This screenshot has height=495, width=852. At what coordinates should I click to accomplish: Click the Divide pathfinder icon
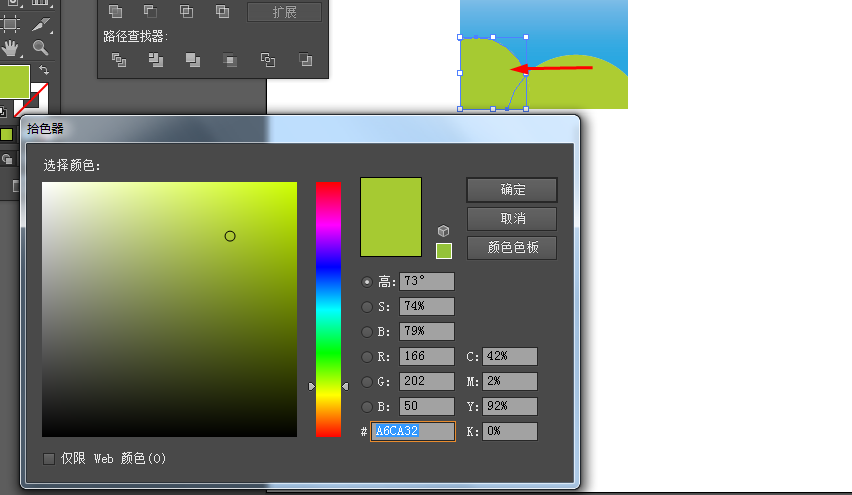click(x=118, y=60)
